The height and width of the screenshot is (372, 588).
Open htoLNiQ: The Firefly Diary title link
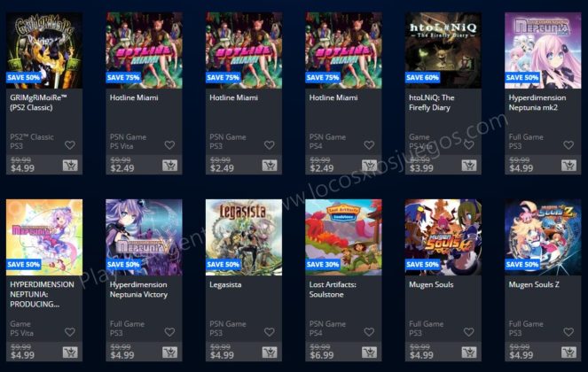(x=432, y=103)
